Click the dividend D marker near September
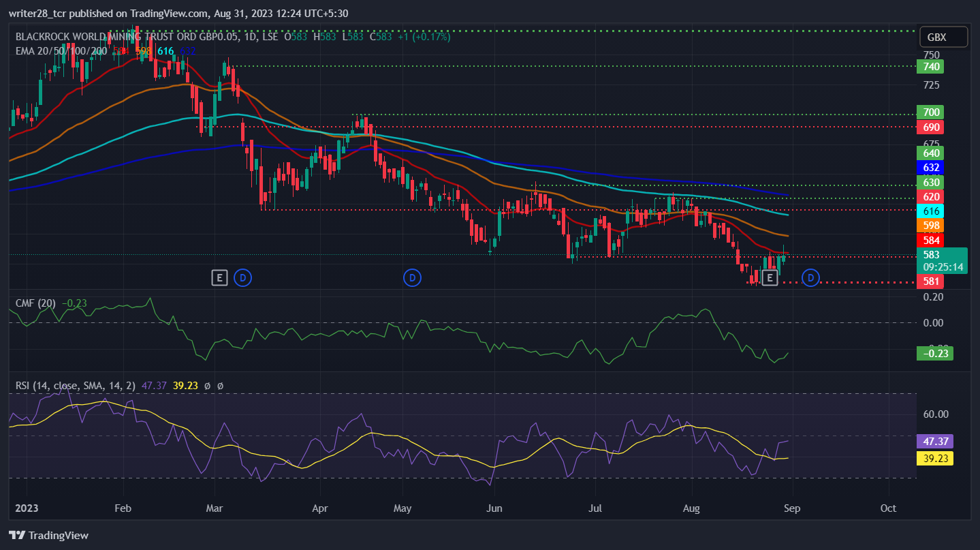The width and height of the screenshot is (980, 550). pyautogui.click(x=810, y=277)
